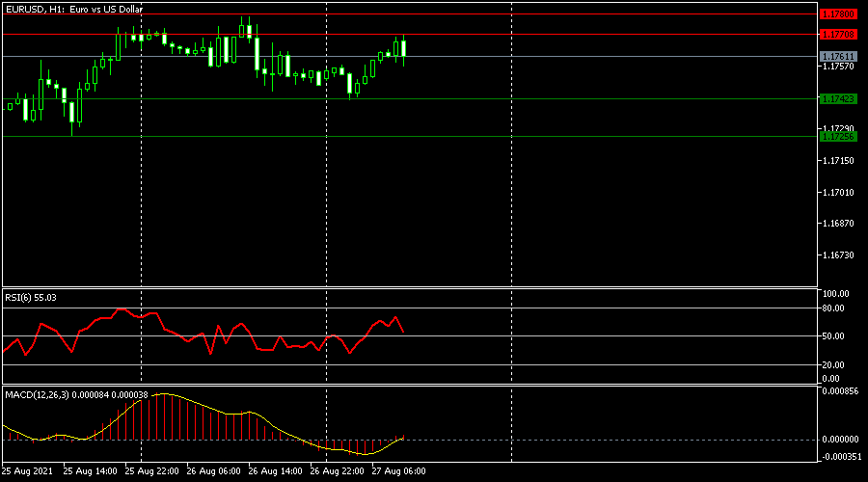Click the RSI 0.00 scale value
The width and height of the screenshot is (868, 482).
(x=830, y=379)
